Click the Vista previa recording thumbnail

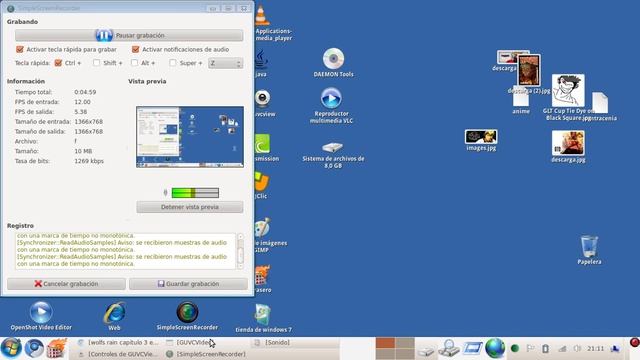click(190, 137)
